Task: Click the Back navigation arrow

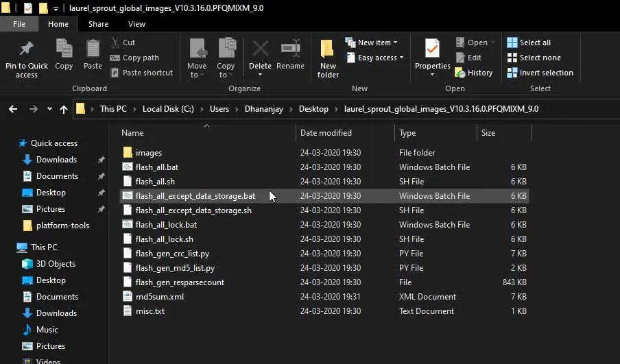Action: (13, 109)
